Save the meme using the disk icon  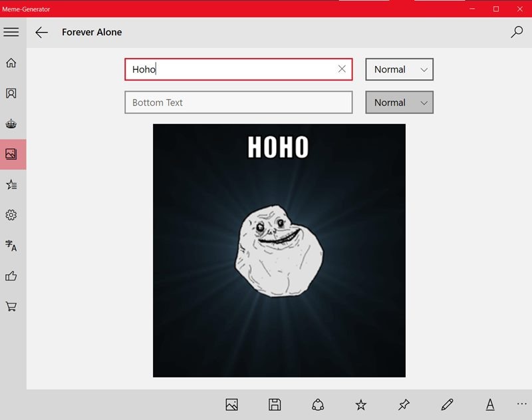tap(275, 404)
